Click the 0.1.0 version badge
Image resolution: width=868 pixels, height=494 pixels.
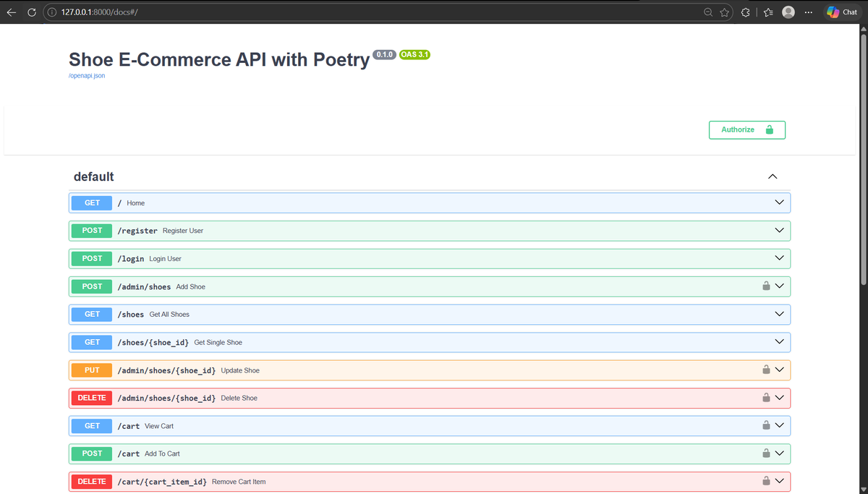(x=384, y=54)
